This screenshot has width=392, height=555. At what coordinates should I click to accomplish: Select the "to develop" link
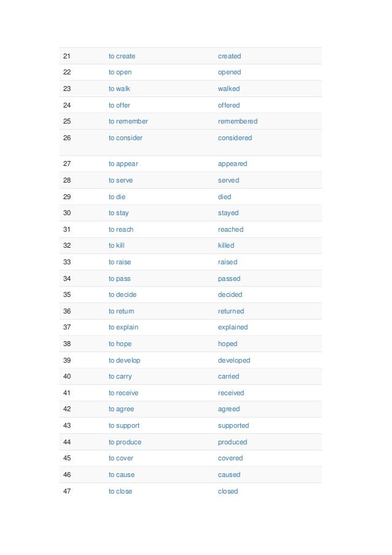[124, 360]
